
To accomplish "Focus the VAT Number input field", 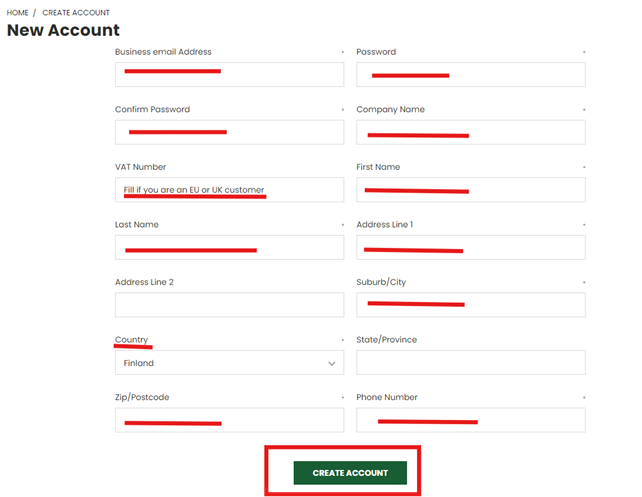I will tap(229, 190).
